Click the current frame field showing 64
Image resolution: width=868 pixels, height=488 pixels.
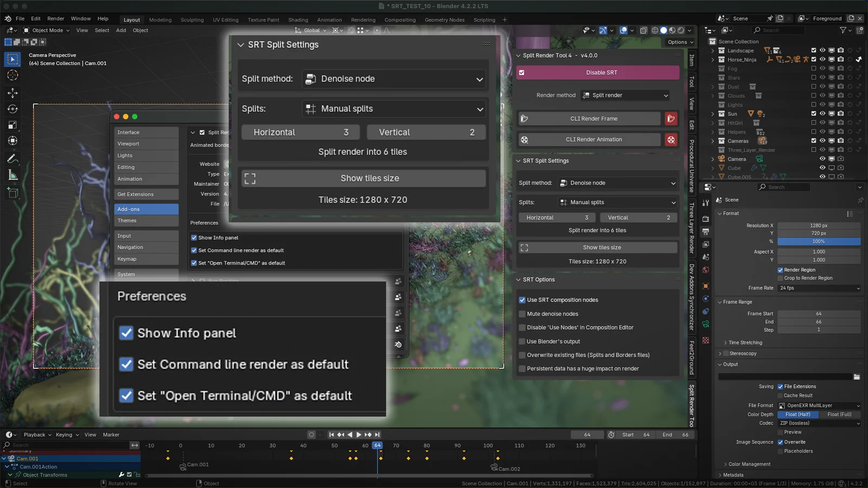[587, 434]
